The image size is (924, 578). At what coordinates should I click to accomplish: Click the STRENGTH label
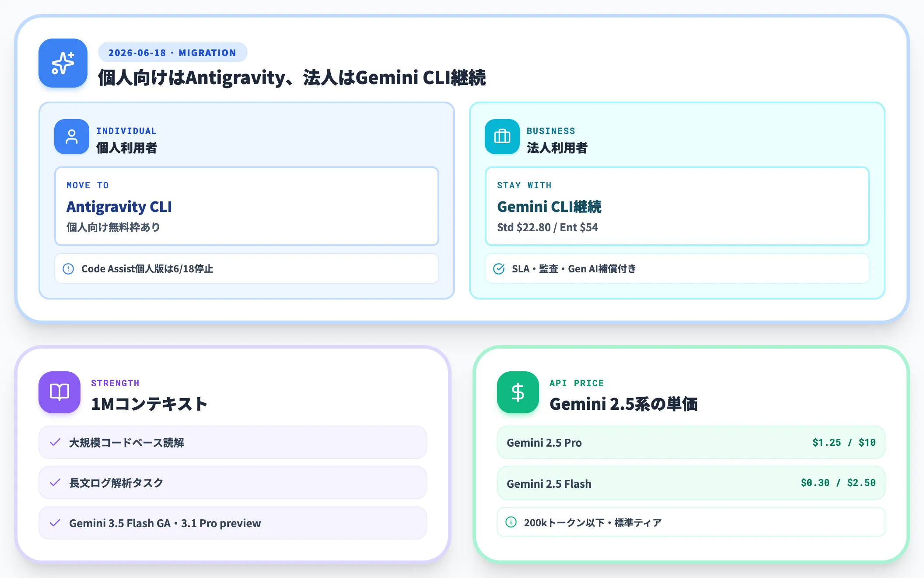[115, 383]
